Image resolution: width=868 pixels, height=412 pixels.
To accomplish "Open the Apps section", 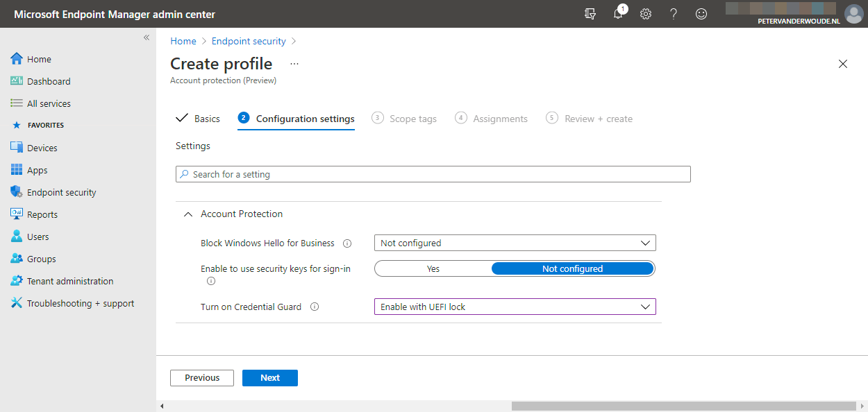I will click(38, 169).
